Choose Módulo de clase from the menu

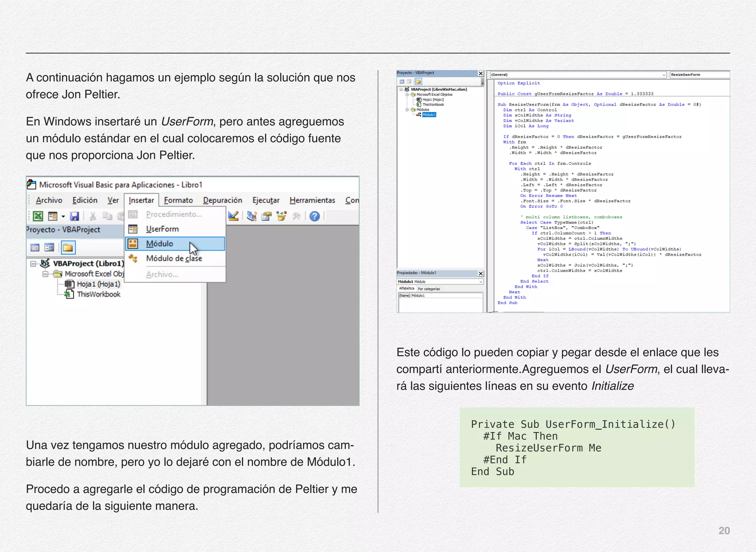click(175, 258)
